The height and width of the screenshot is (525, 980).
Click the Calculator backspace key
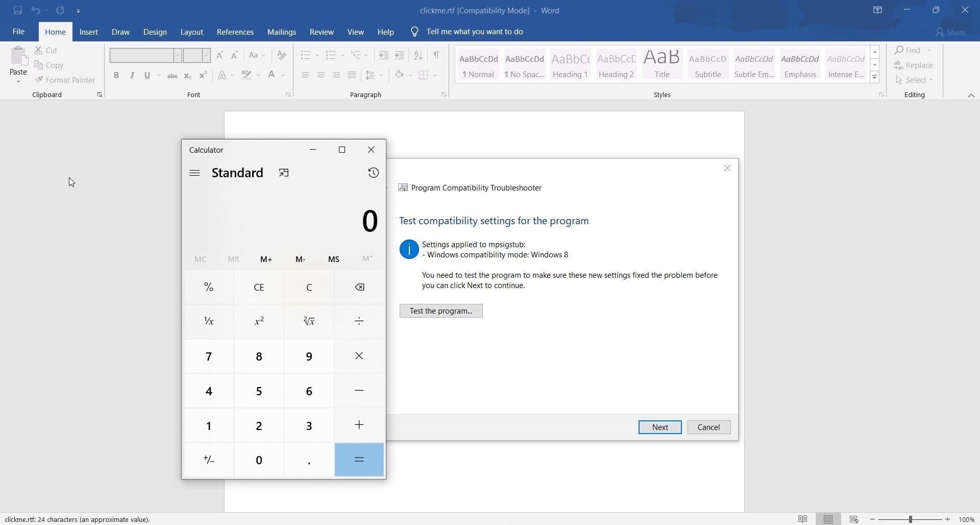(359, 287)
